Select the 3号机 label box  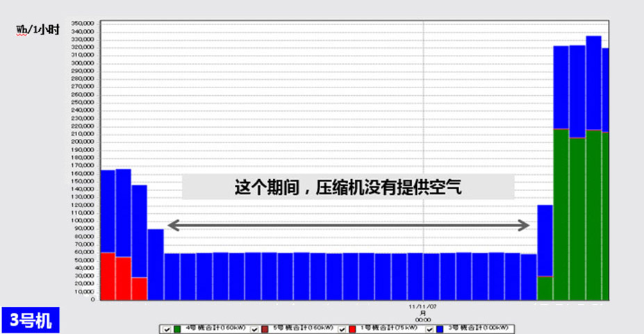click(27, 320)
